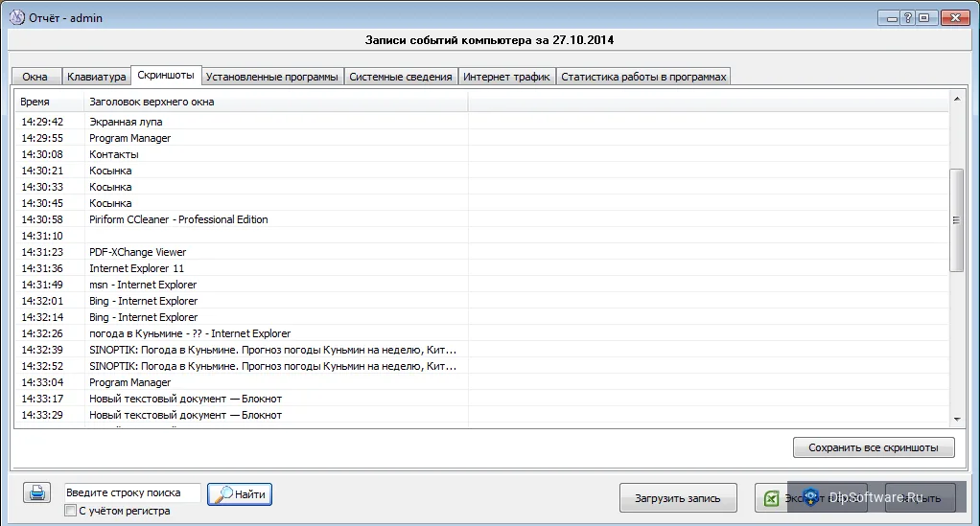The image size is (980, 526).
Task: Enable the С учётом регистра checkbox
Action: click(x=71, y=511)
